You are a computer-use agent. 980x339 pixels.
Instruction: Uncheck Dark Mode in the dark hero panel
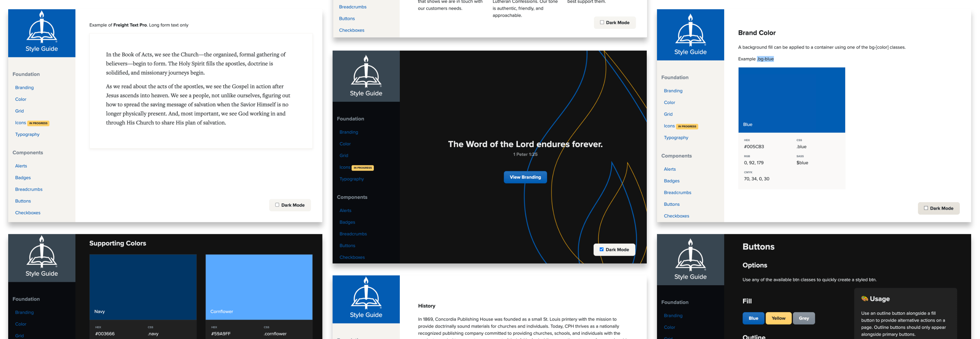[602, 249]
